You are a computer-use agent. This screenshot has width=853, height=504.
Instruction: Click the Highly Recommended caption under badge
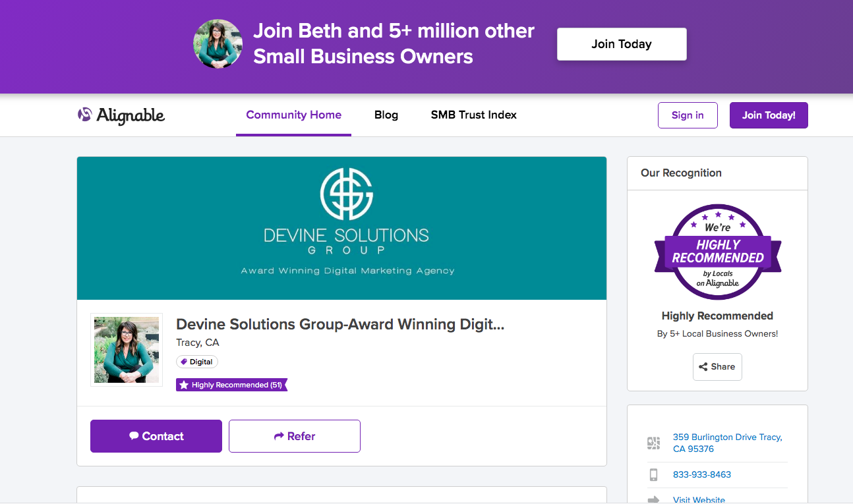point(717,316)
